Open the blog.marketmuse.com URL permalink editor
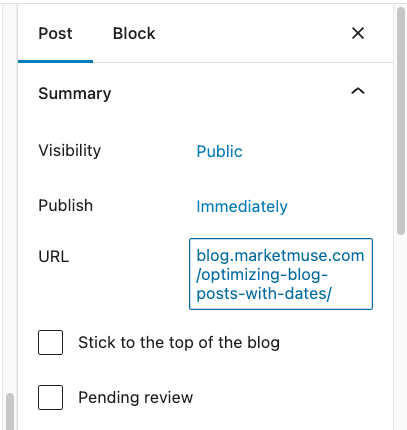 281,274
